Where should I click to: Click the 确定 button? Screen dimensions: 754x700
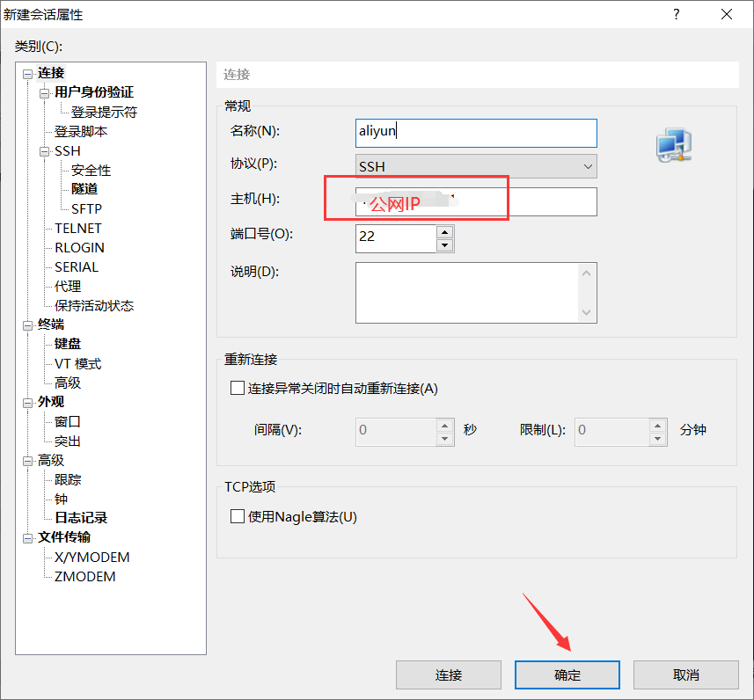(x=567, y=674)
